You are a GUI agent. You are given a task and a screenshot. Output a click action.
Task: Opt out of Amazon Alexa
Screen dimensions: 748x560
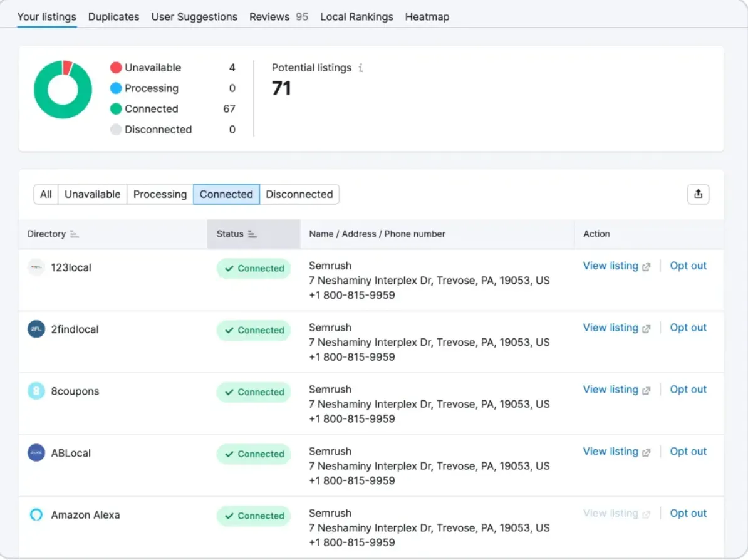[688, 513]
